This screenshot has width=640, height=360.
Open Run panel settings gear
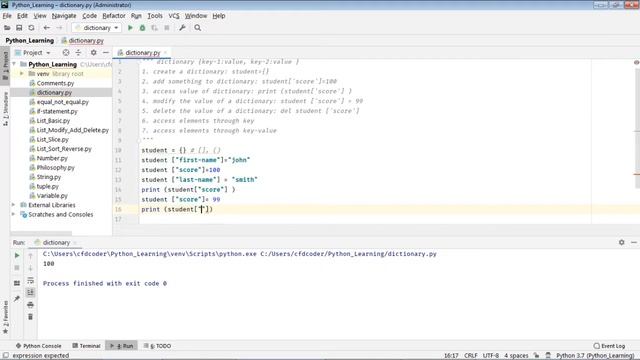(x=621, y=242)
